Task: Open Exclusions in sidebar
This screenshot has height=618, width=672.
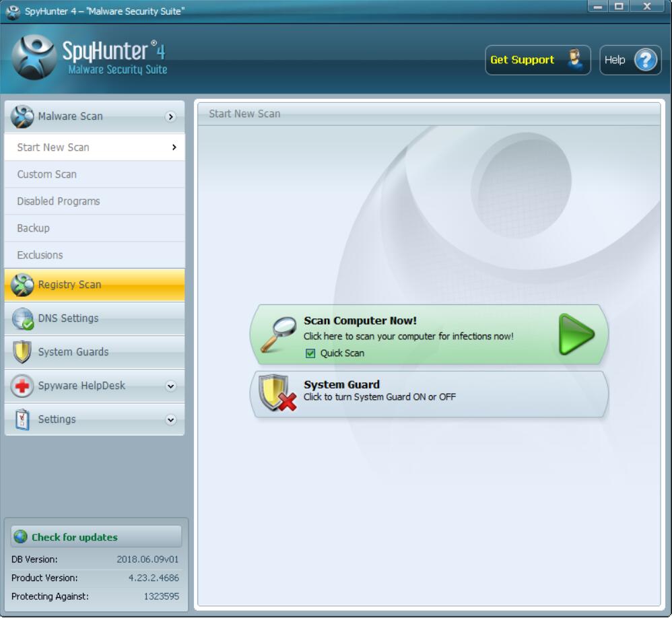Action: (95, 255)
